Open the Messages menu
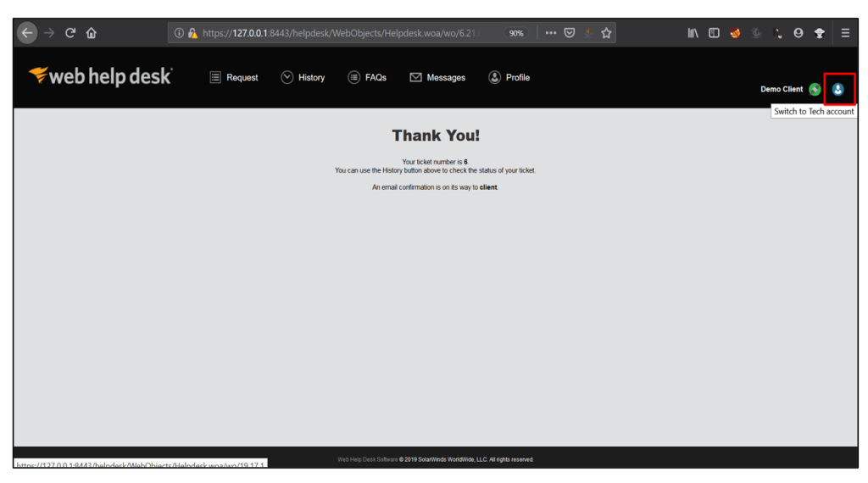 437,77
